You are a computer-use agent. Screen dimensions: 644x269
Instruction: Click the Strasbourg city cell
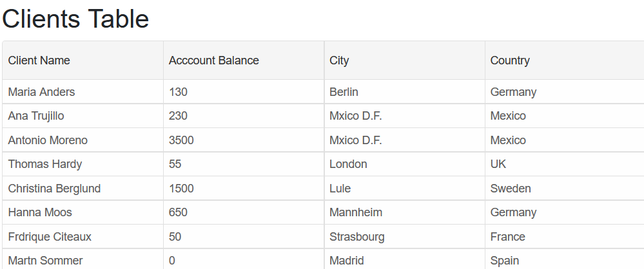pyautogui.click(x=405, y=237)
